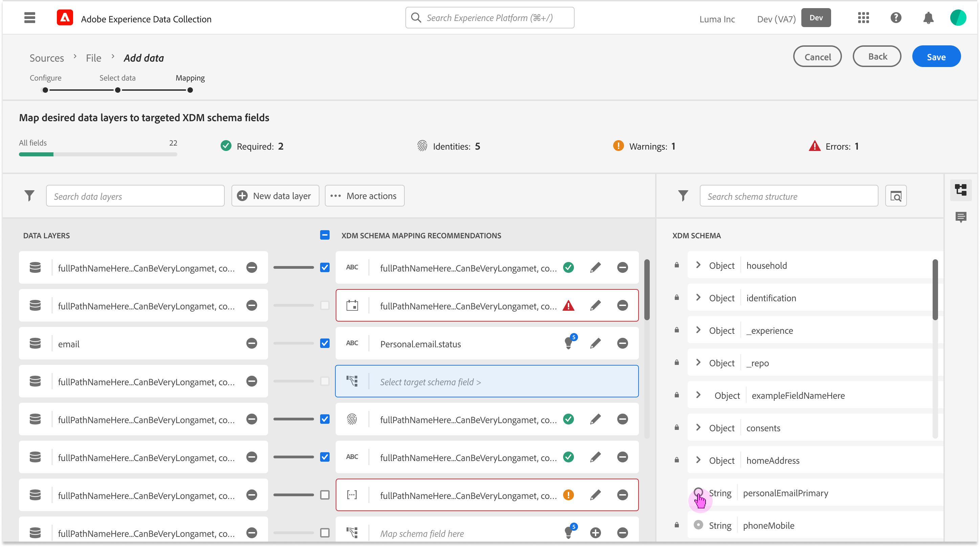Open the comments panel icon on right sidebar
Screen dimensions: 980x547
pos(962,217)
